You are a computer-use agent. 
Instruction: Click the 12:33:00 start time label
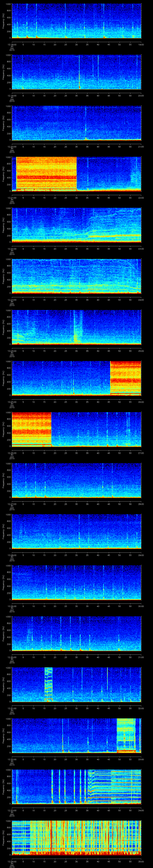(x=12, y=810)
